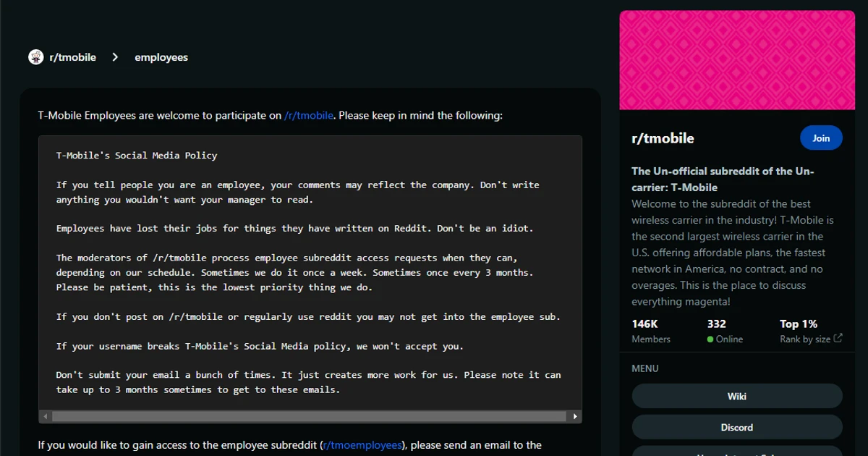Click the green Online status dot
This screenshot has height=456, width=868.
click(x=710, y=339)
